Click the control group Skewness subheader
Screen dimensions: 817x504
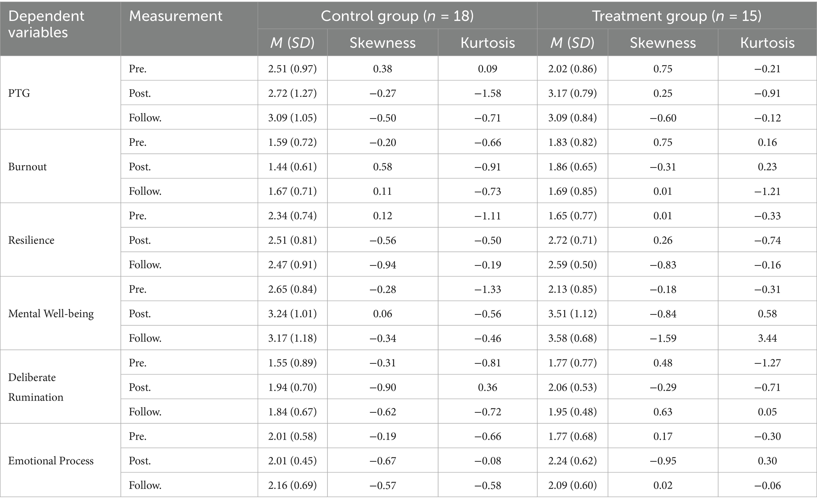[382, 43]
